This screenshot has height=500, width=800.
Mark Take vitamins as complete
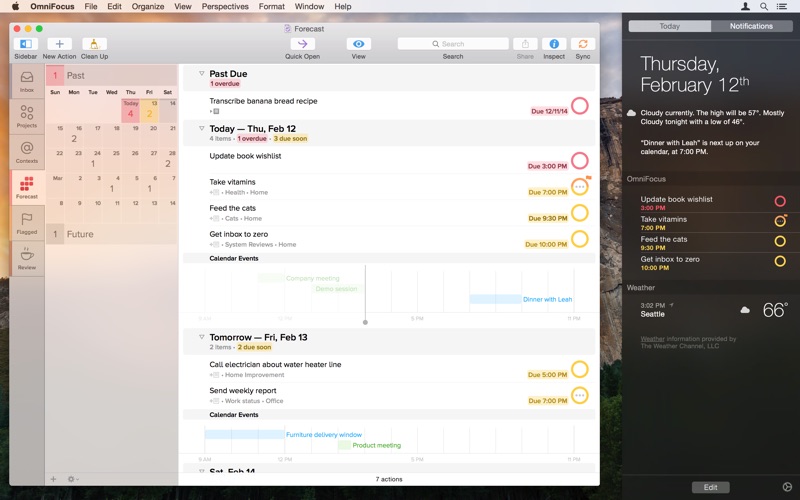580,187
